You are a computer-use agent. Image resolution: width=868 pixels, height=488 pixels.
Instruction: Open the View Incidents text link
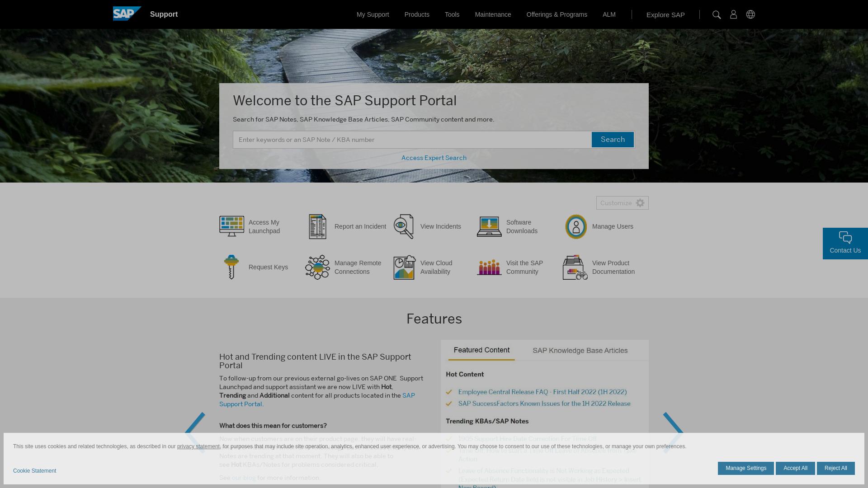(441, 226)
